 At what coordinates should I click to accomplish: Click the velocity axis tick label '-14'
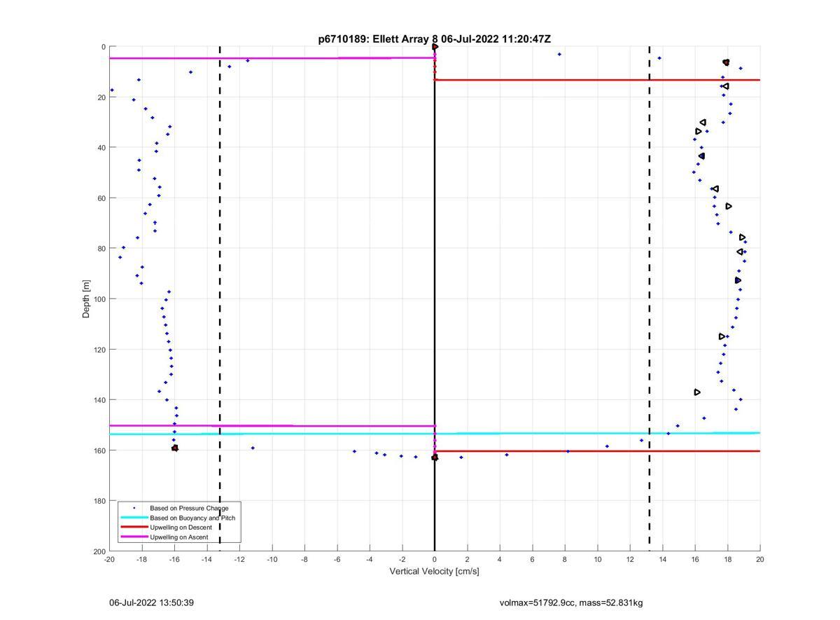point(206,559)
